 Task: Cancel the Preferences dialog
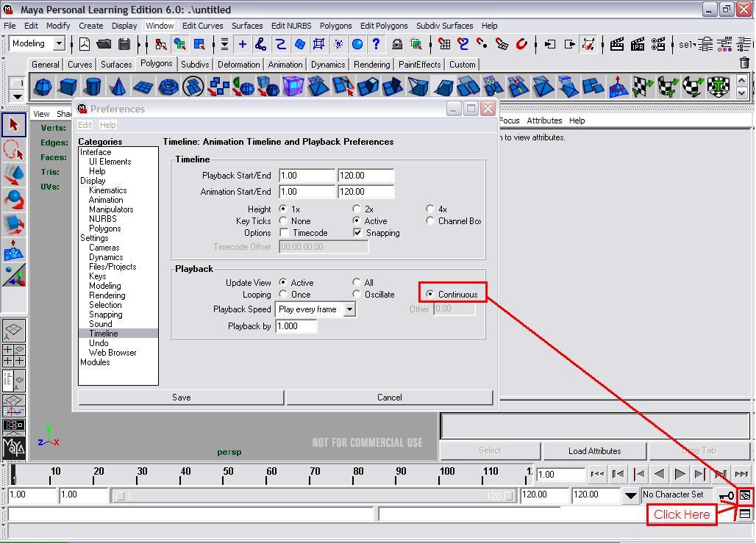click(x=390, y=398)
